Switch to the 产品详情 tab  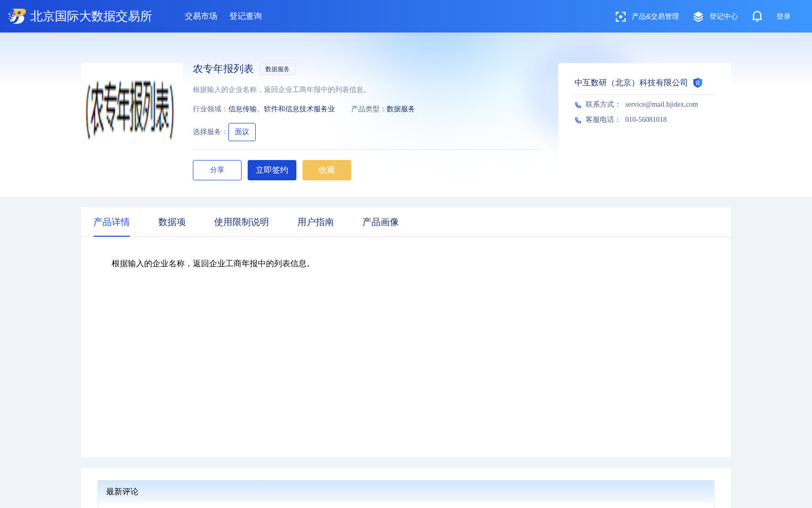click(112, 222)
